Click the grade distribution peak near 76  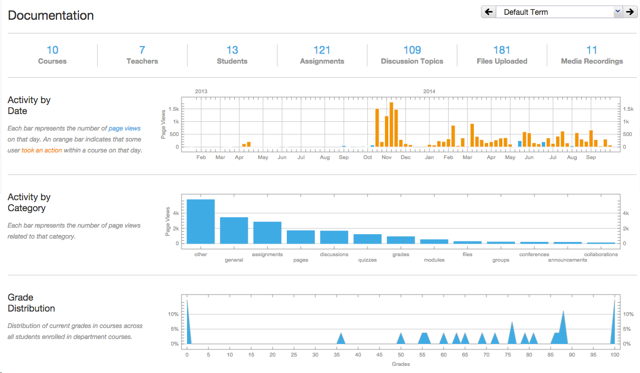click(512, 334)
